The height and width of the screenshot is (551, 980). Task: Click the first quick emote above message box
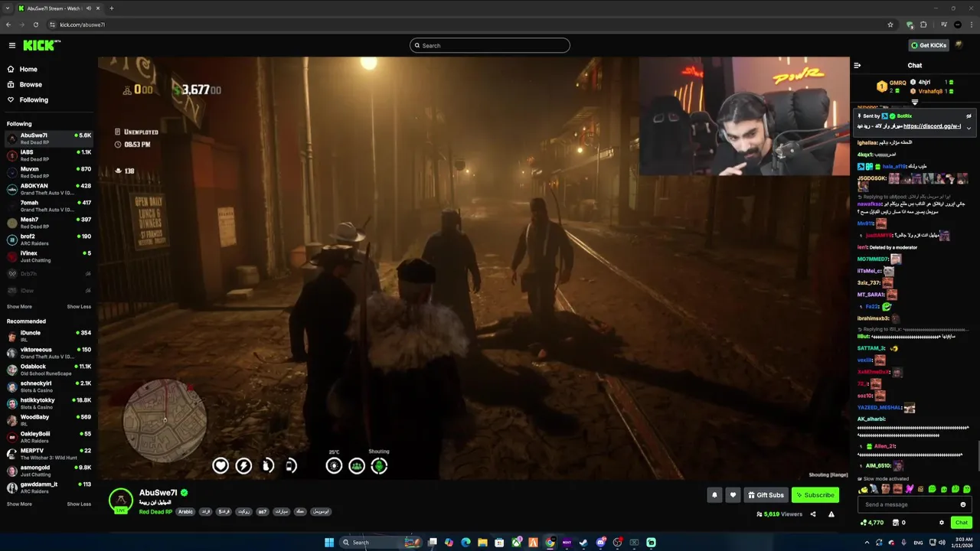click(864, 489)
